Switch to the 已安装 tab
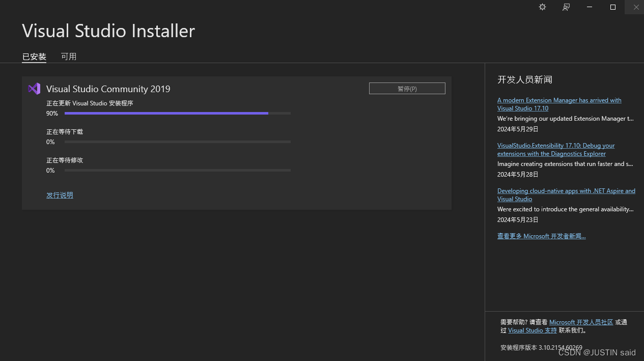The image size is (644, 361). click(x=34, y=57)
